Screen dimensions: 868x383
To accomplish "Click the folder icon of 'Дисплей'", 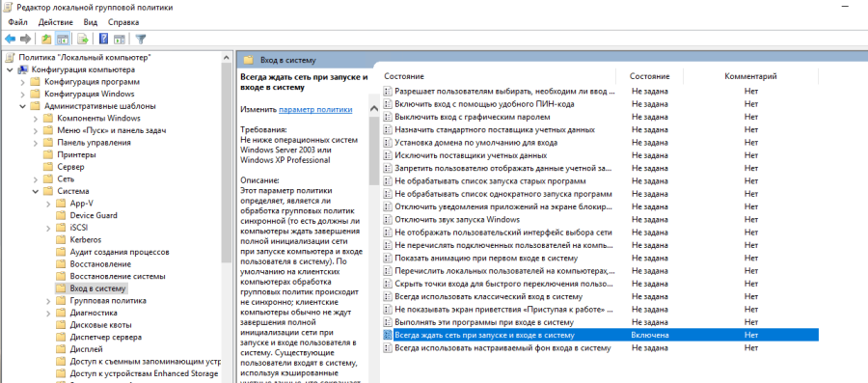I will (62, 349).
